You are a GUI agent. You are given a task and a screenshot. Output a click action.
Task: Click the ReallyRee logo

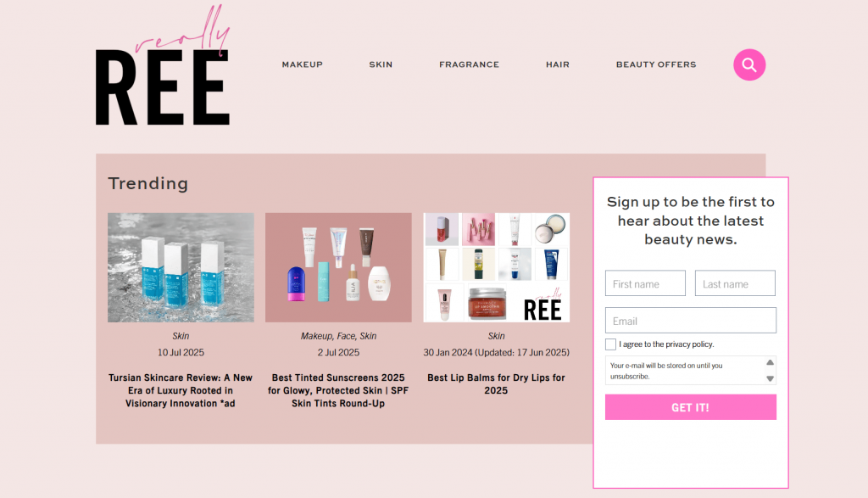163,76
